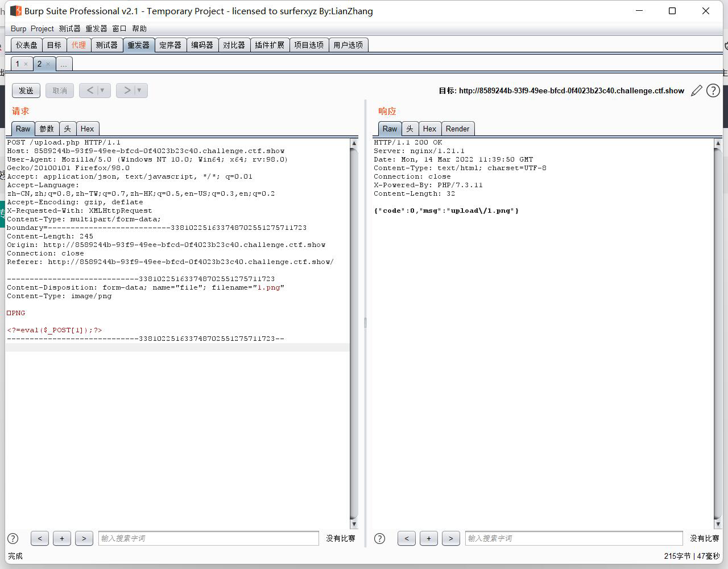Click response search next > button
728x569 pixels.
[450, 538]
